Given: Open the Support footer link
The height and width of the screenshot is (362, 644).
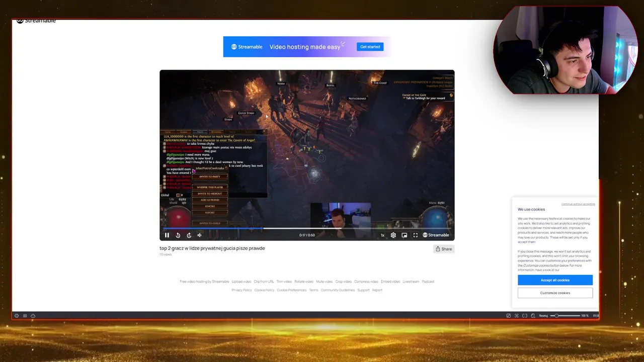Looking at the screenshot, I should click(x=363, y=290).
